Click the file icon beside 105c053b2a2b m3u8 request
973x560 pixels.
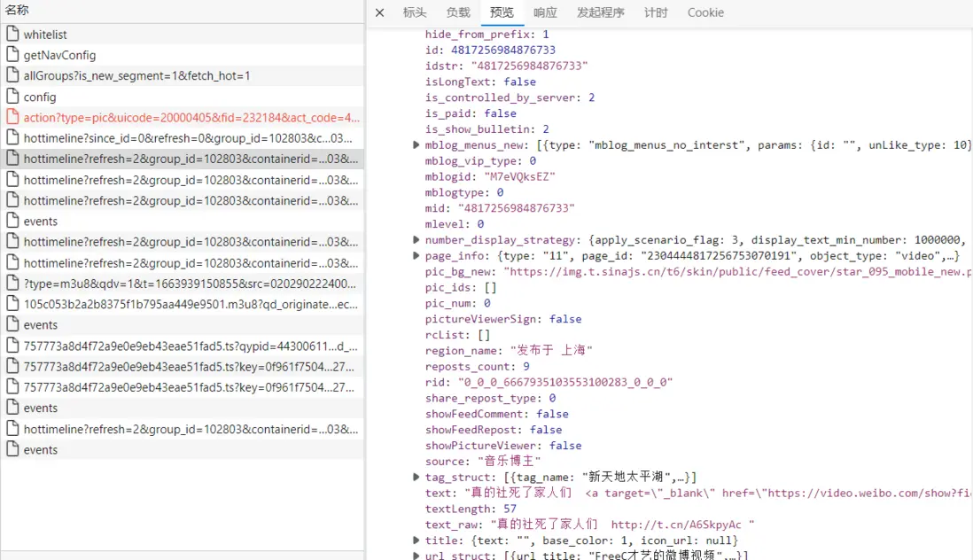[x=12, y=304]
